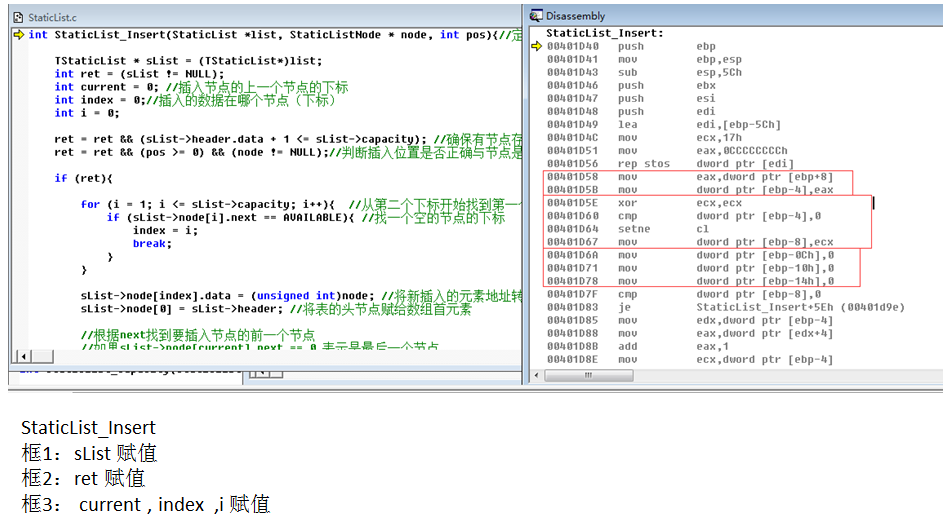Click the disassembly row at 00401D8B add eax,1
949x532 pixels.
(x=637, y=347)
